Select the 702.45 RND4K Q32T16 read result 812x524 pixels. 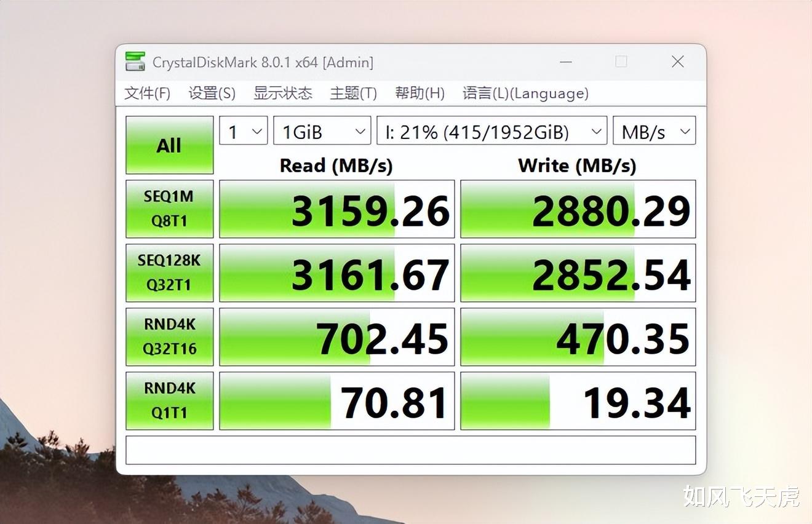pyautogui.click(x=337, y=337)
